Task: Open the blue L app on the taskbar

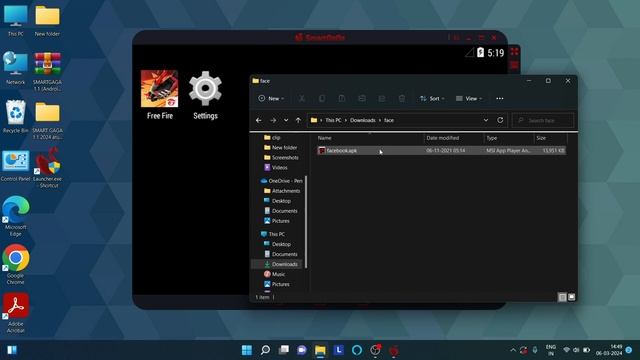Action: pos(339,350)
